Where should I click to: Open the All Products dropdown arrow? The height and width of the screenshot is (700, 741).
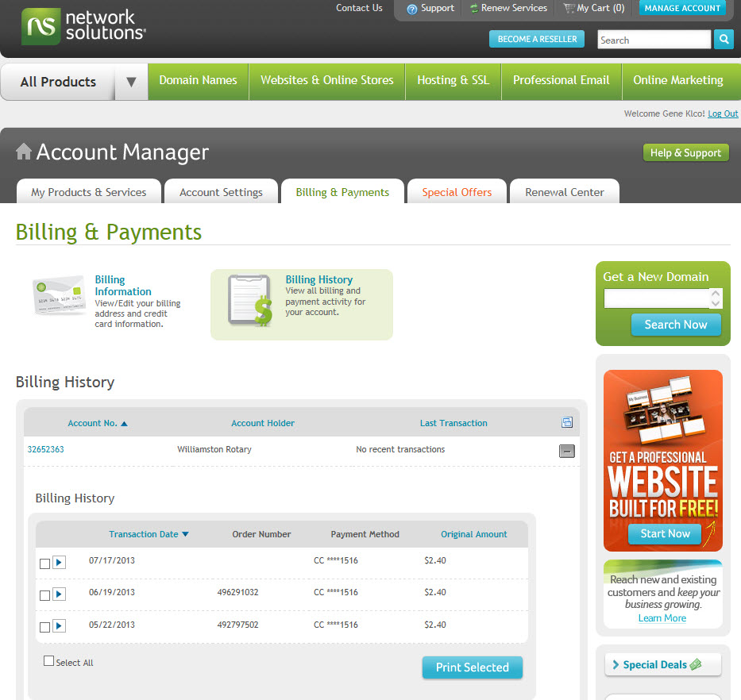pyautogui.click(x=131, y=82)
